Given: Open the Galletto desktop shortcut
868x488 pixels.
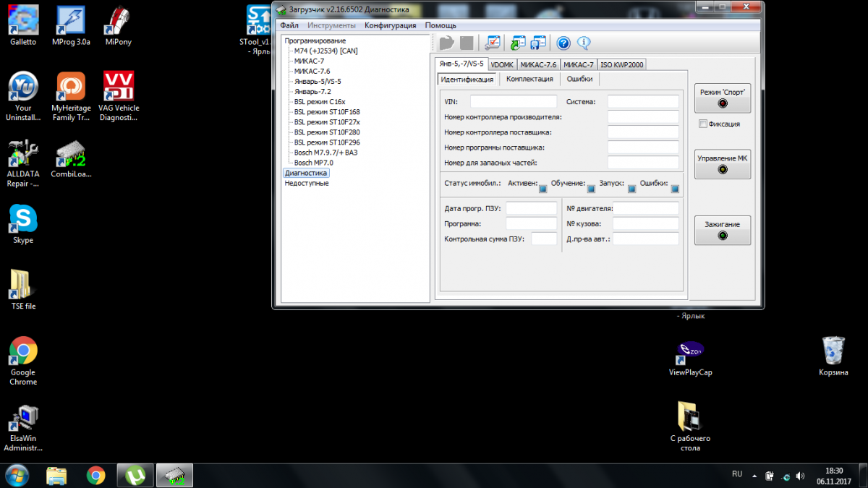Looking at the screenshot, I should [x=23, y=26].
